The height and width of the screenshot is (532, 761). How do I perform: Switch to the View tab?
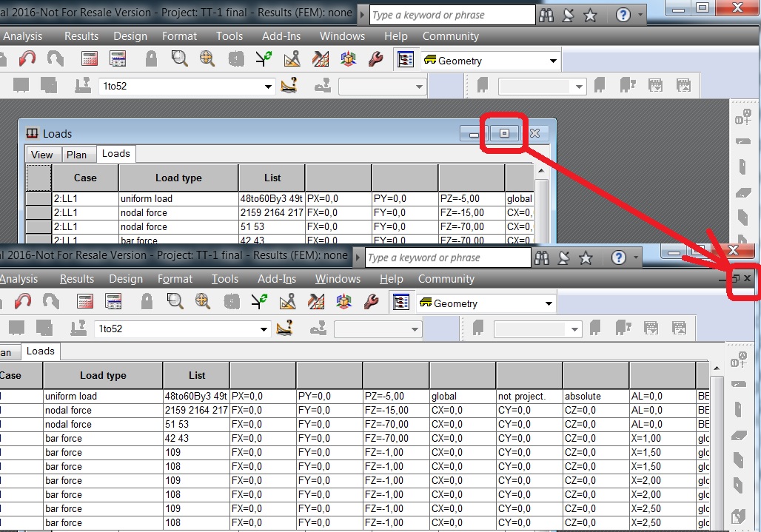[x=42, y=154]
